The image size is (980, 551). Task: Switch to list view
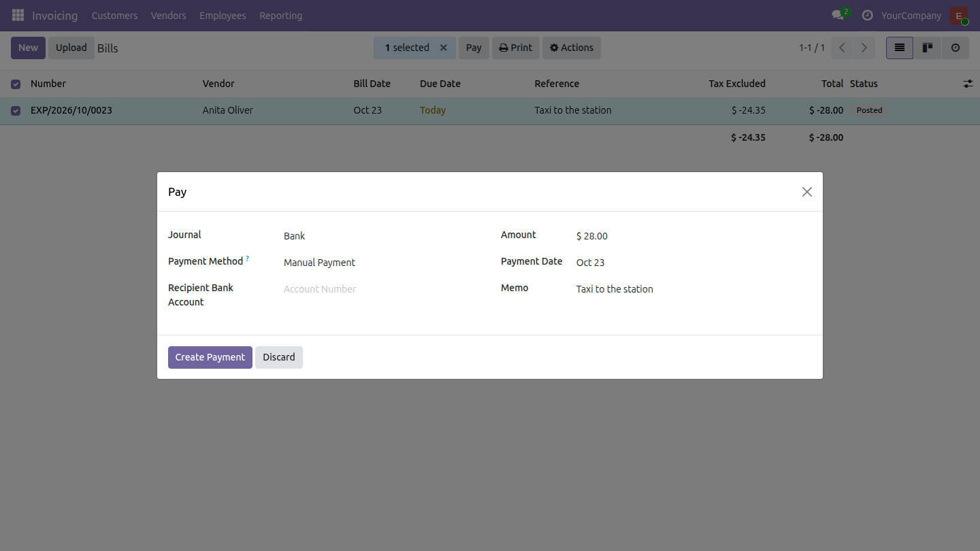pyautogui.click(x=900, y=48)
